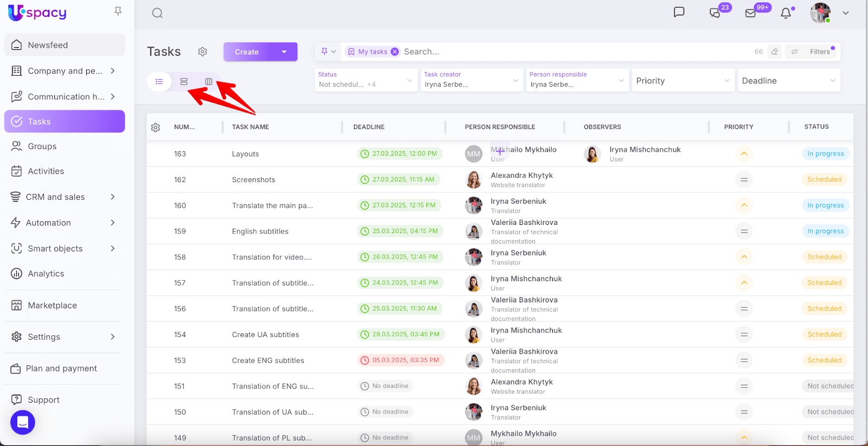Screen dimensions: 868x446
Task: Switch to the grouped list view icon
Action: point(184,81)
